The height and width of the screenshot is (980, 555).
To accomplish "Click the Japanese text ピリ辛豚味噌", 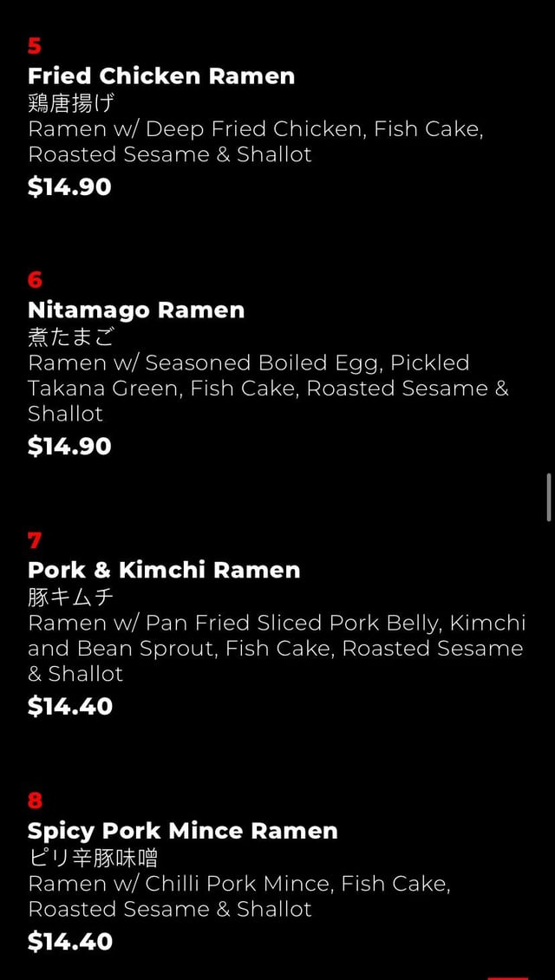I will point(93,858).
